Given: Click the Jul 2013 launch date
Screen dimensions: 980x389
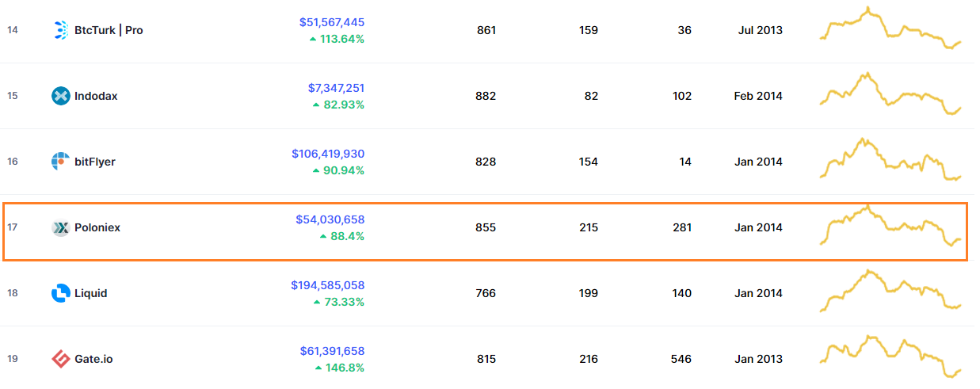Looking at the screenshot, I should pos(760,30).
